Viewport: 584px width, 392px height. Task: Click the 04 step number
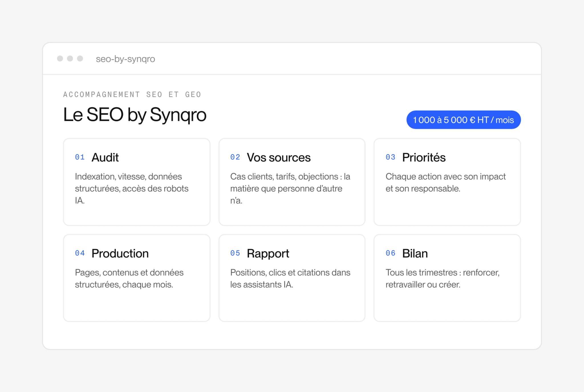pyautogui.click(x=80, y=253)
